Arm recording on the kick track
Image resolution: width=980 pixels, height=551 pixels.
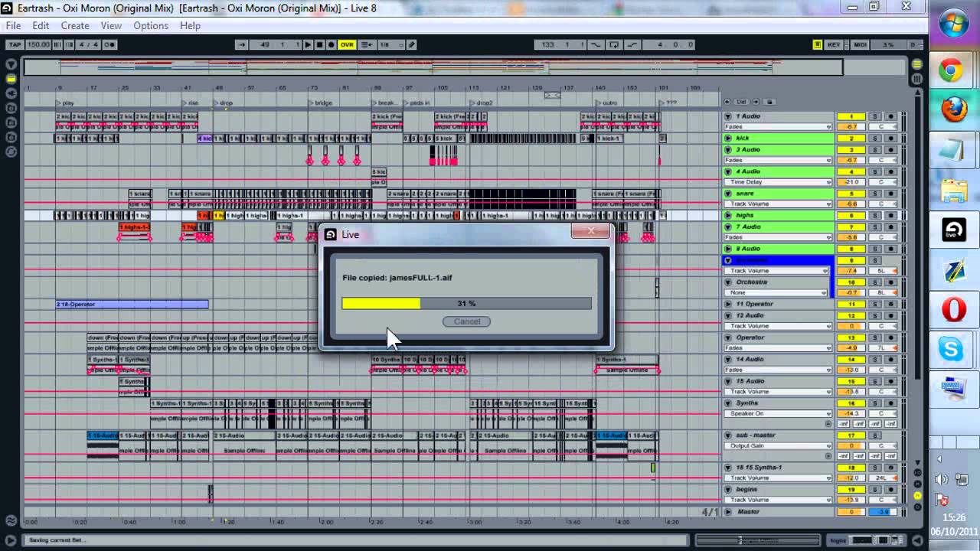click(x=890, y=139)
